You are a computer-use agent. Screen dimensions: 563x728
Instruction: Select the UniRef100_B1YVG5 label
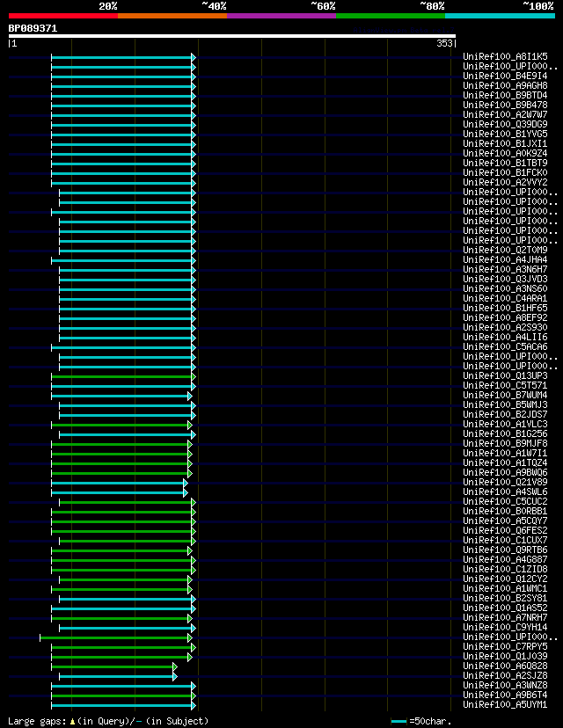pyautogui.click(x=505, y=134)
